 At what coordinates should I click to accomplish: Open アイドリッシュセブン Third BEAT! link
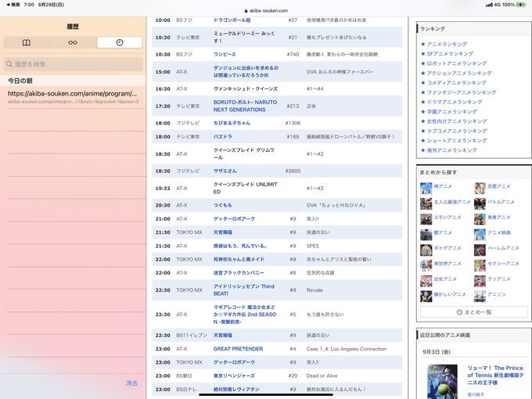point(243,289)
